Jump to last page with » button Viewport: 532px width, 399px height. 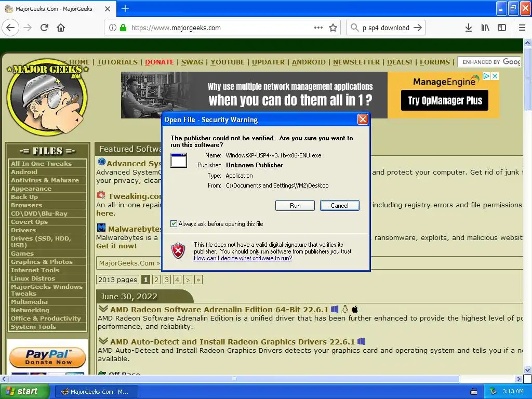coord(198,280)
